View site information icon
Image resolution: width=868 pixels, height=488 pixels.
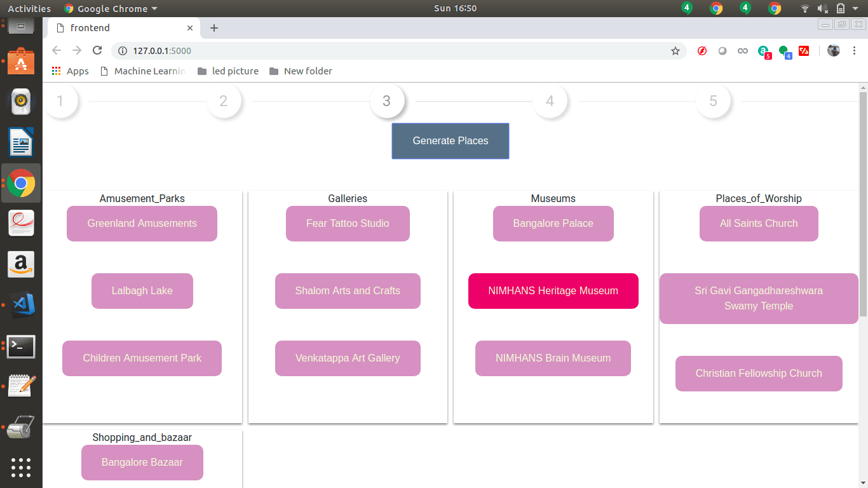pyautogui.click(x=123, y=51)
